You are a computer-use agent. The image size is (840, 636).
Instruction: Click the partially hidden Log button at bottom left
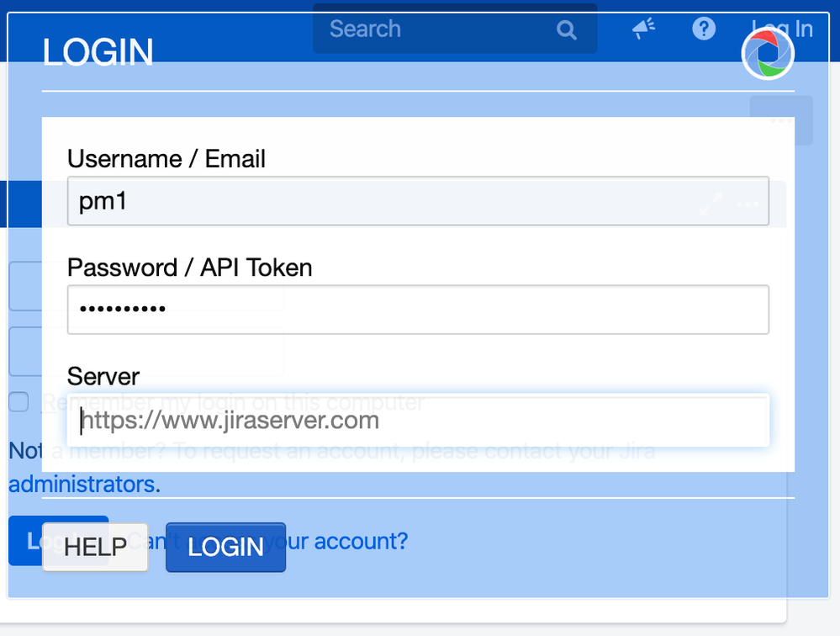click(x=34, y=541)
